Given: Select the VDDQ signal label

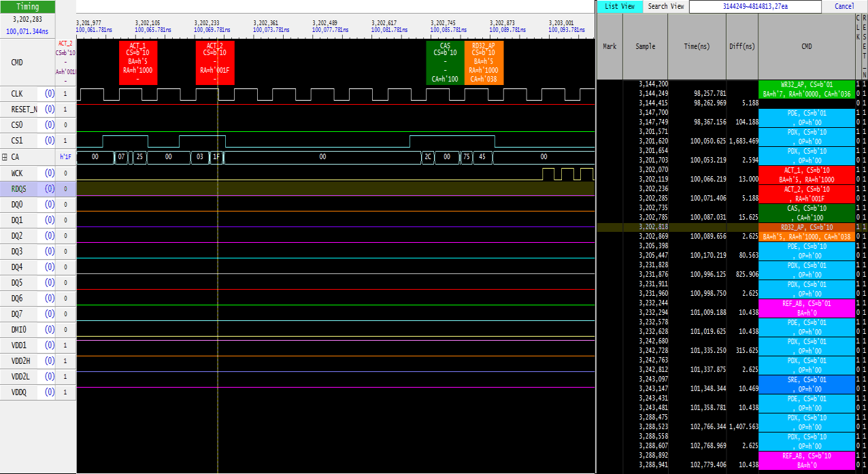Looking at the screenshot, I should click(18, 392).
